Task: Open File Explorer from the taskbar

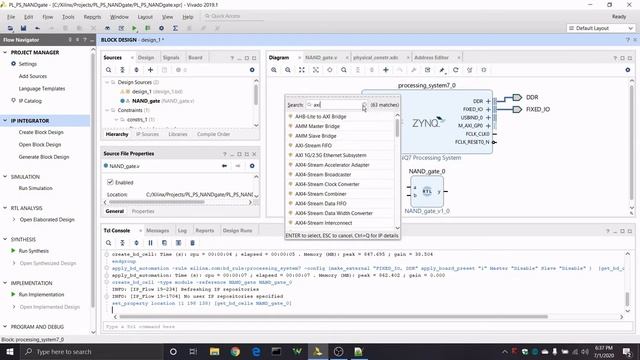Action: pos(215,351)
